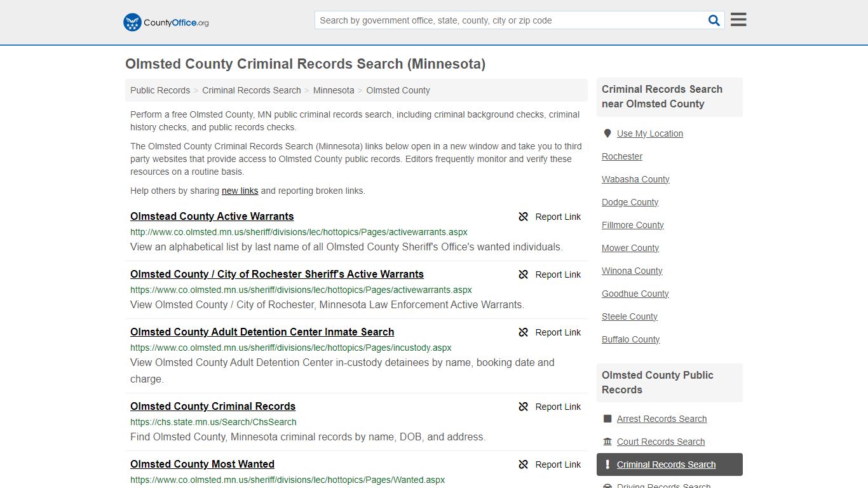868x488 pixels.
Task: Open Olmsted County Most Wanted title
Action: pyautogui.click(x=202, y=464)
